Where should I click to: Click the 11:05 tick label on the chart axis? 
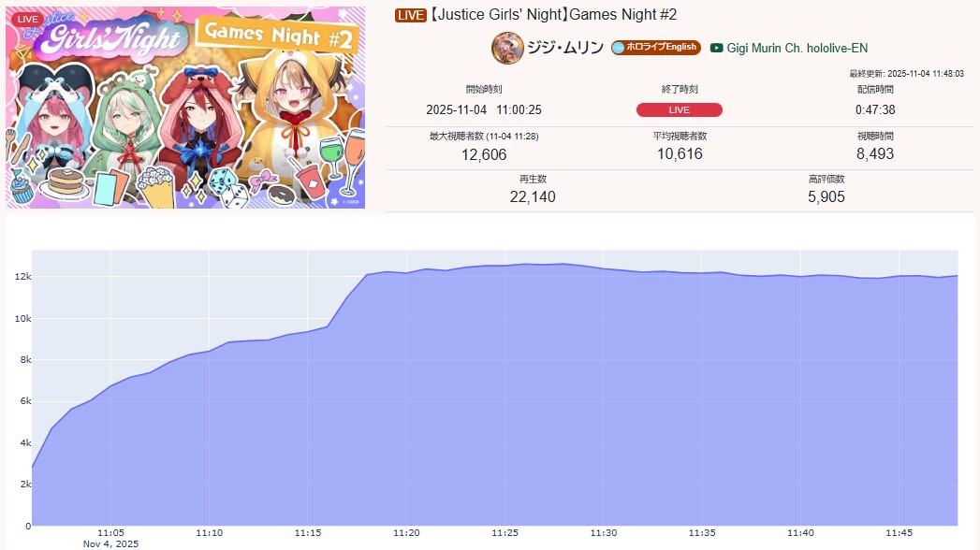(110, 532)
